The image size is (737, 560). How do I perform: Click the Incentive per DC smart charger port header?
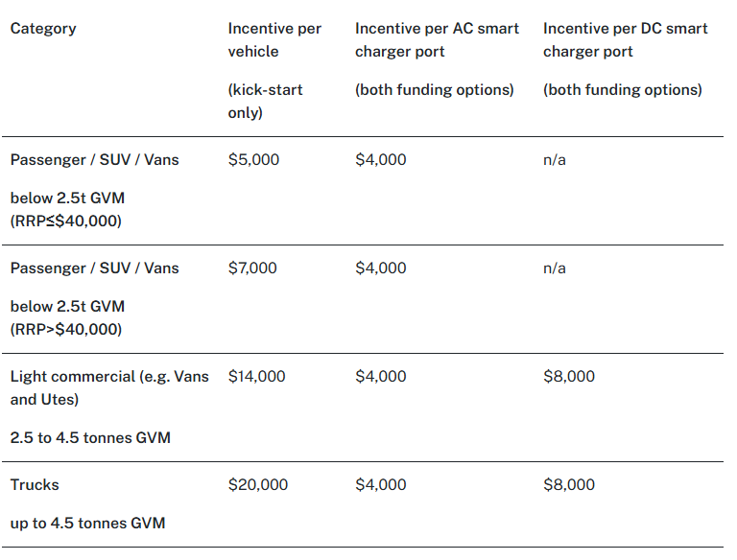[625, 40]
